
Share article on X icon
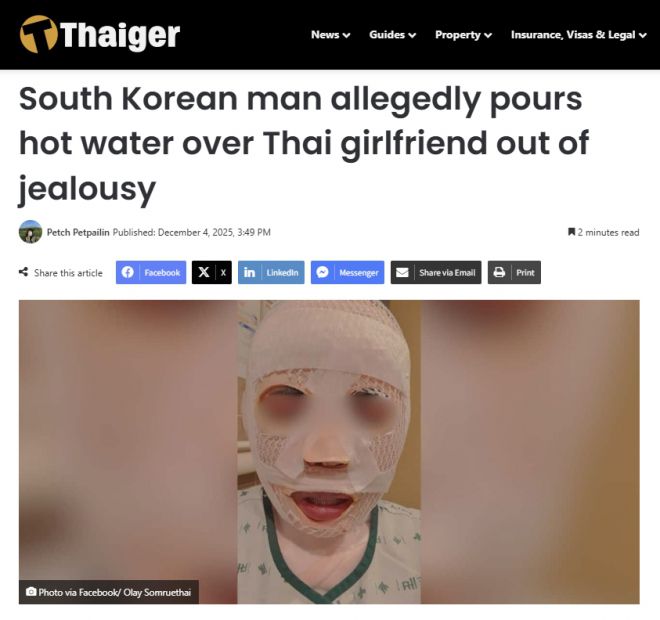tap(204, 272)
